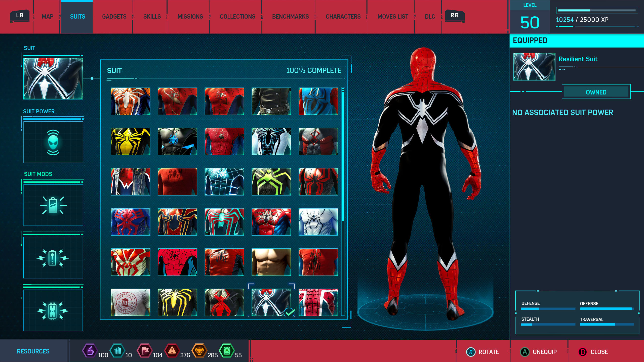Image resolution: width=644 pixels, height=362 pixels.
Task: Click the pink base token flag icon
Action: point(145,350)
